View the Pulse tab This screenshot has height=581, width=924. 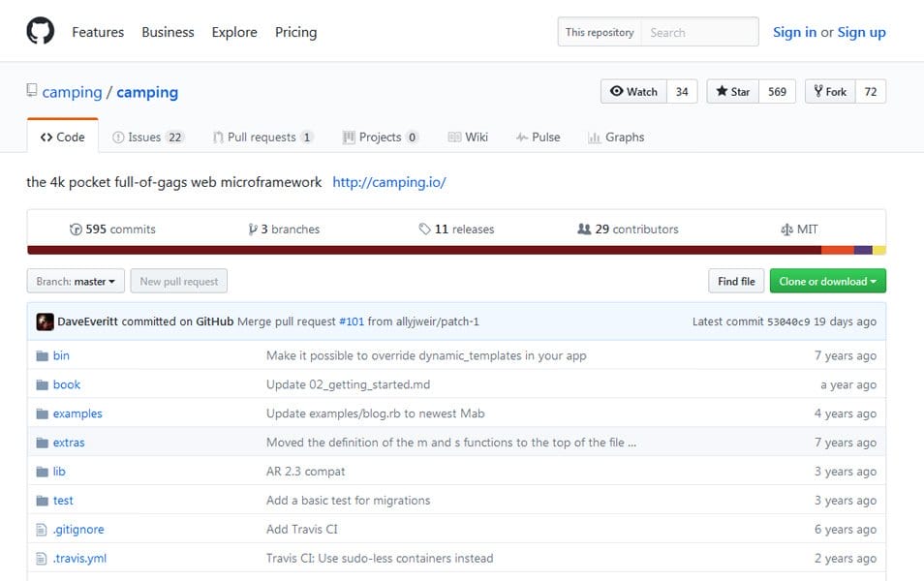coord(538,137)
